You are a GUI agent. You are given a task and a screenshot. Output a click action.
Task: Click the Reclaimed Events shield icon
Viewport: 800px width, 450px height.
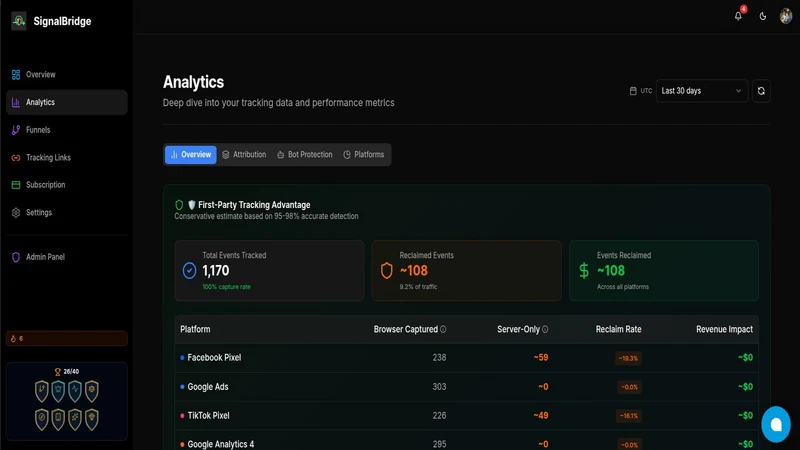[x=387, y=270]
